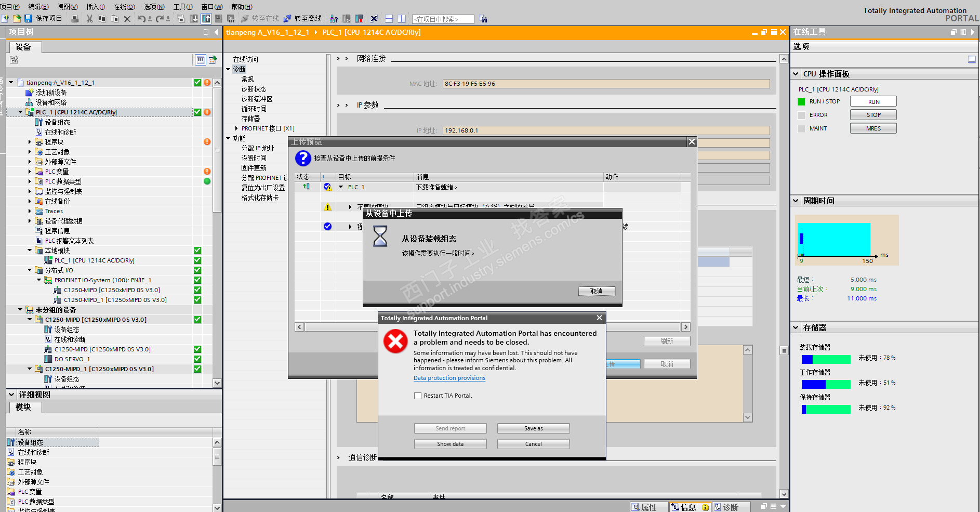Open the 工具(T) menu
980x512 pixels.
[183, 7]
